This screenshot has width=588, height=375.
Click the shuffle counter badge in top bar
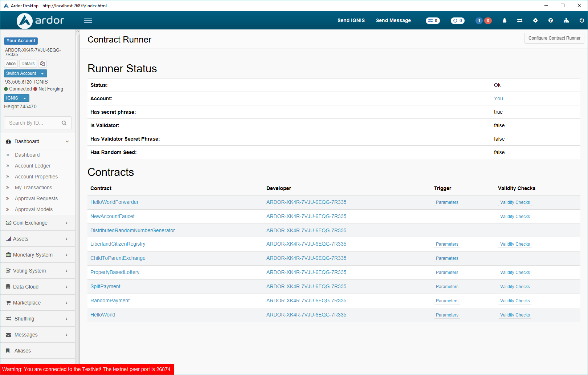(432, 21)
